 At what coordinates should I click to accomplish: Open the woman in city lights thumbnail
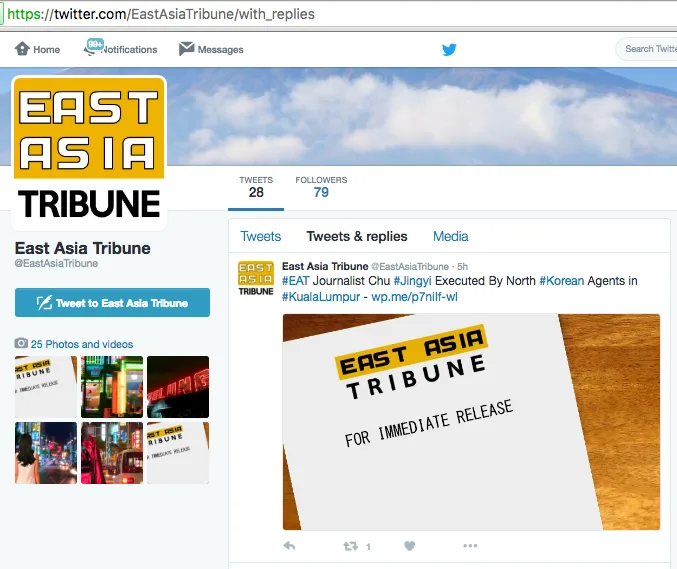[46, 453]
